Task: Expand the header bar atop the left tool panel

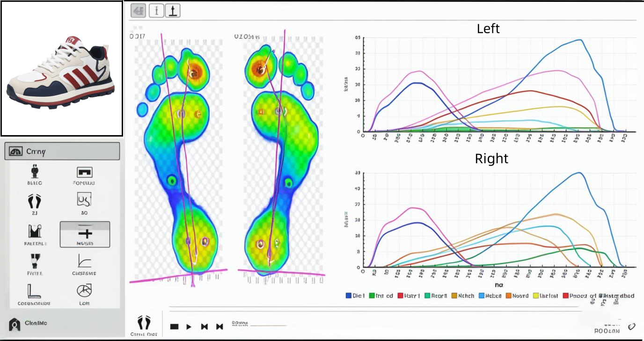Action: click(62, 152)
